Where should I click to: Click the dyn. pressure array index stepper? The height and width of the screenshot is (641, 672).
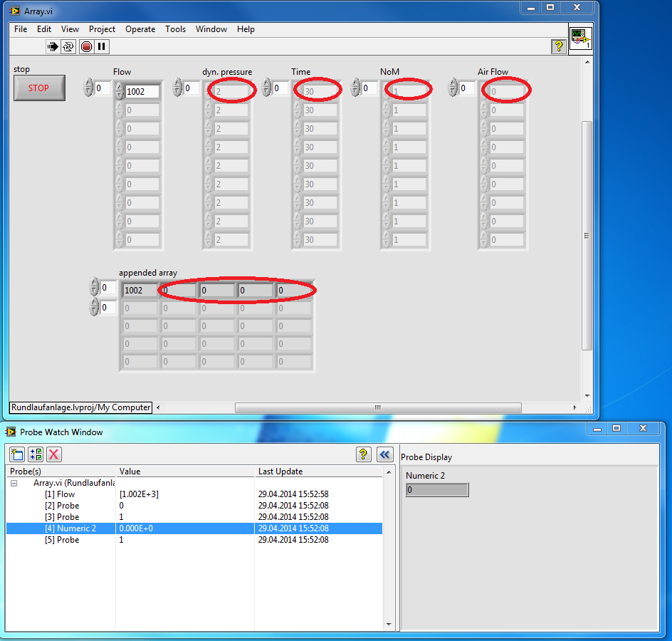[x=177, y=88]
